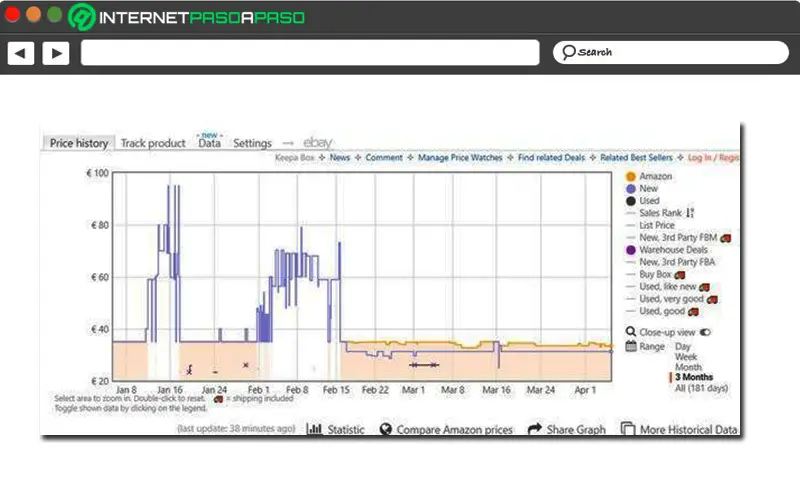Image resolution: width=800 pixels, height=500 pixels.
Task: Open the News link
Action: 340,158
